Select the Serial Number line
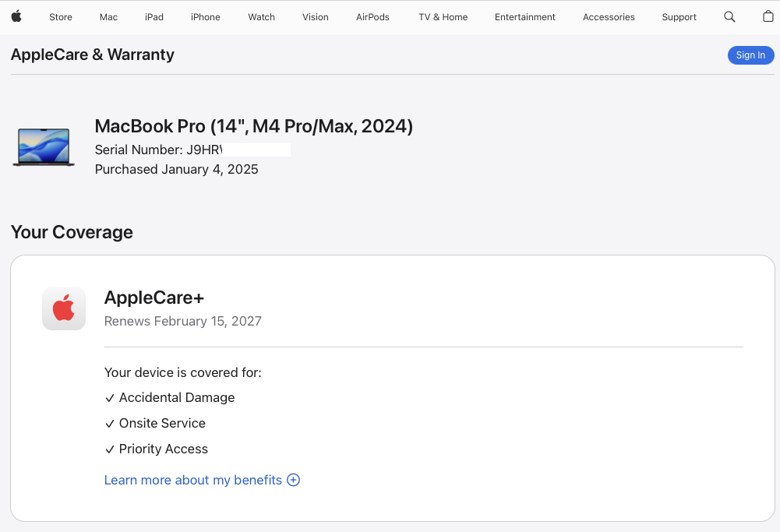This screenshot has width=780, height=532. [x=192, y=150]
